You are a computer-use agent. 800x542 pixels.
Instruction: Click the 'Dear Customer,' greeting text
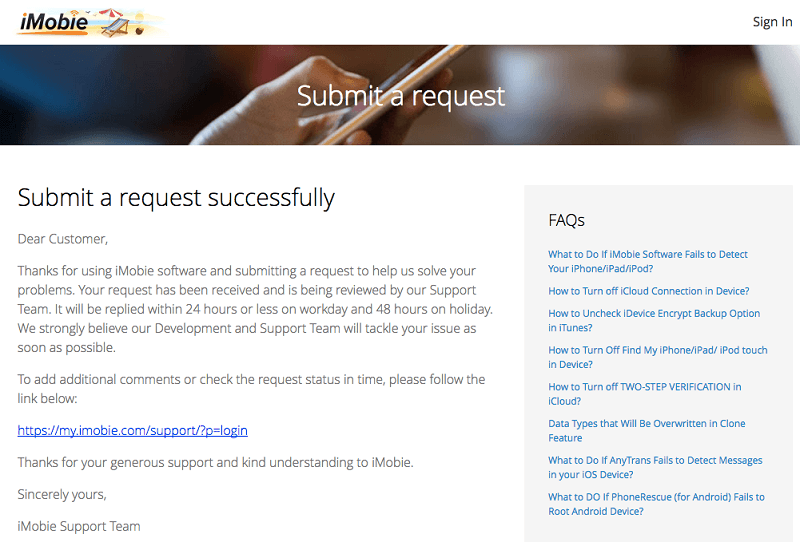point(63,239)
